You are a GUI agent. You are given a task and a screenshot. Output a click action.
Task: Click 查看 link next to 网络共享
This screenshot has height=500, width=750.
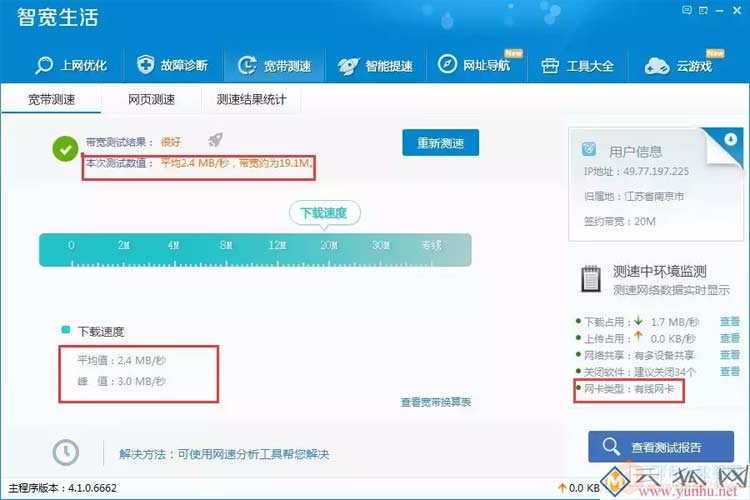[730, 355]
